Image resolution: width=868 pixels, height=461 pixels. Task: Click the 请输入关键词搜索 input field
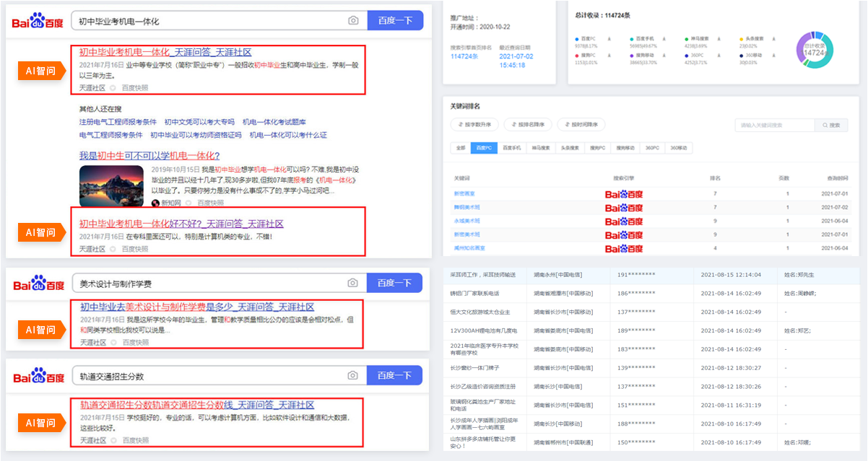pos(774,126)
